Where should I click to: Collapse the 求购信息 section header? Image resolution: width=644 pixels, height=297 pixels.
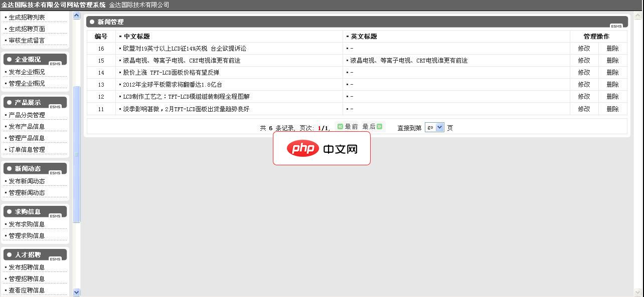click(35, 211)
